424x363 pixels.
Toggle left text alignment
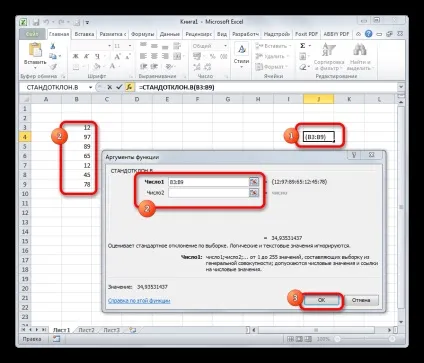point(143,56)
